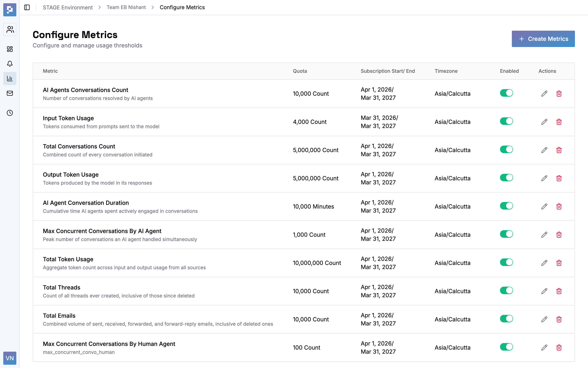The height and width of the screenshot is (368, 588).
Task: Disable Total Threads toggle
Action: coord(506,291)
